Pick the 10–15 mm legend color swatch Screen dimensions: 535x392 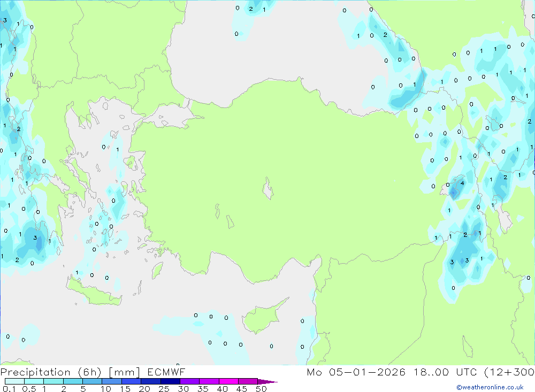[112, 381]
